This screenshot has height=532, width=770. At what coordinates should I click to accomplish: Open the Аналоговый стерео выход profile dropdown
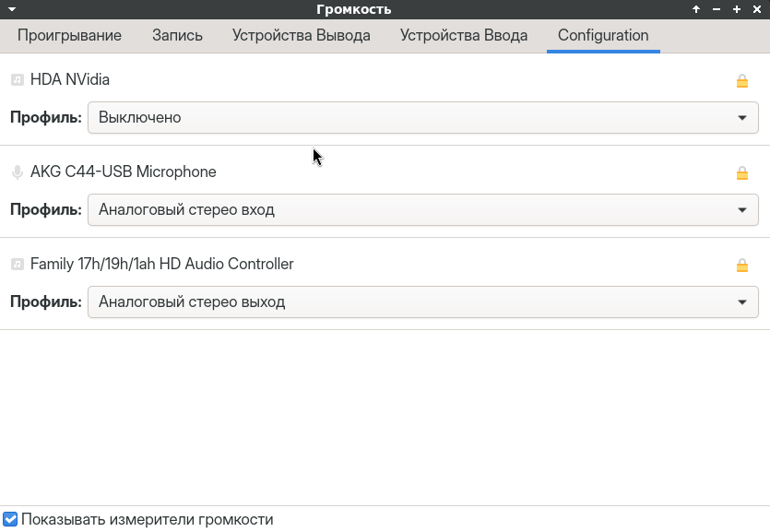tap(422, 301)
